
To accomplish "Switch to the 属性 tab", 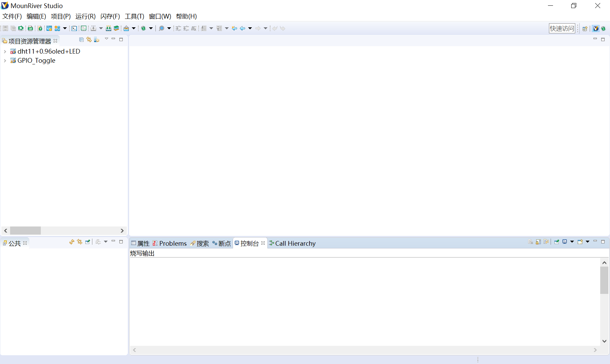I will pos(140,243).
